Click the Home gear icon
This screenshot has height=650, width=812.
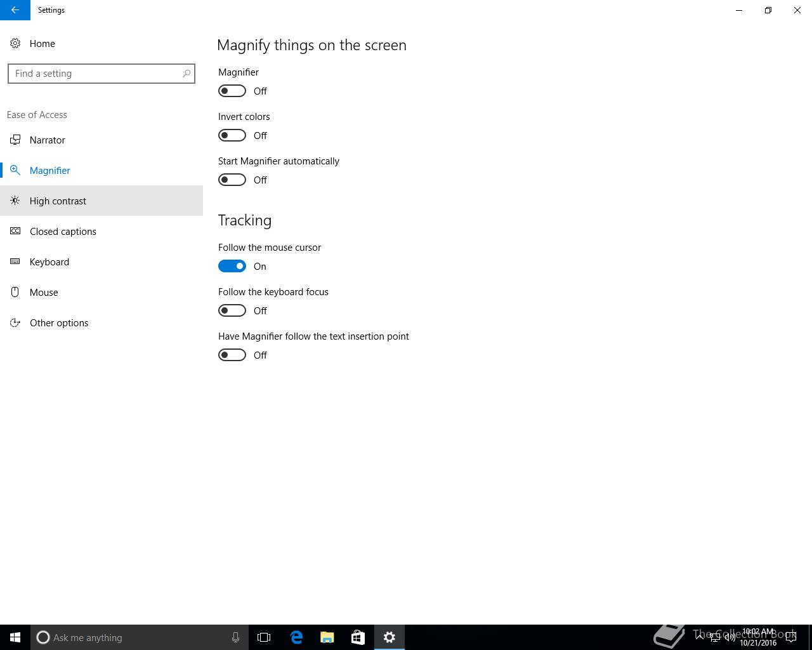pyautogui.click(x=15, y=43)
